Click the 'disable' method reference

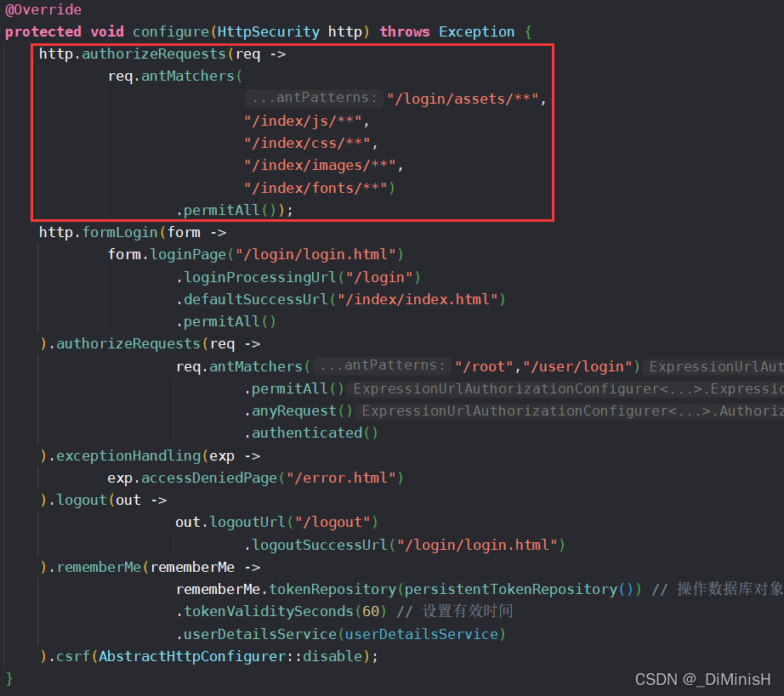tap(332, 657)
